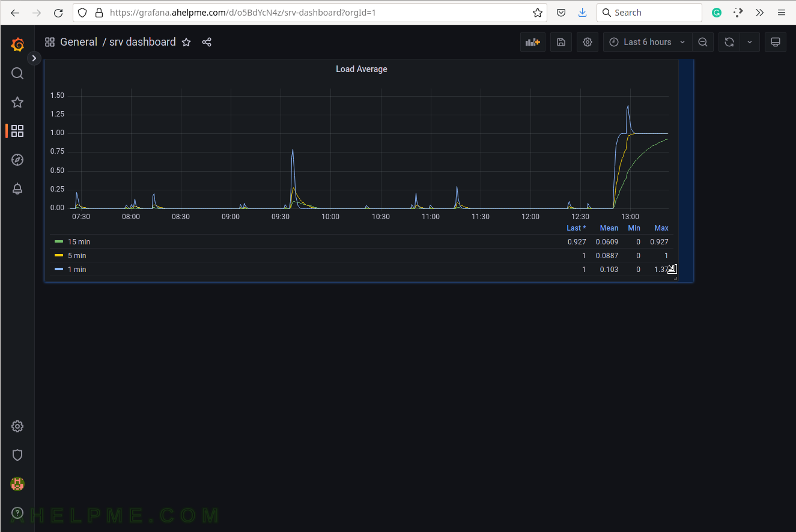Open browser downloads arrow icon
Image resolution: width=796 pixels, height=532 pixels.
point(582,13)
